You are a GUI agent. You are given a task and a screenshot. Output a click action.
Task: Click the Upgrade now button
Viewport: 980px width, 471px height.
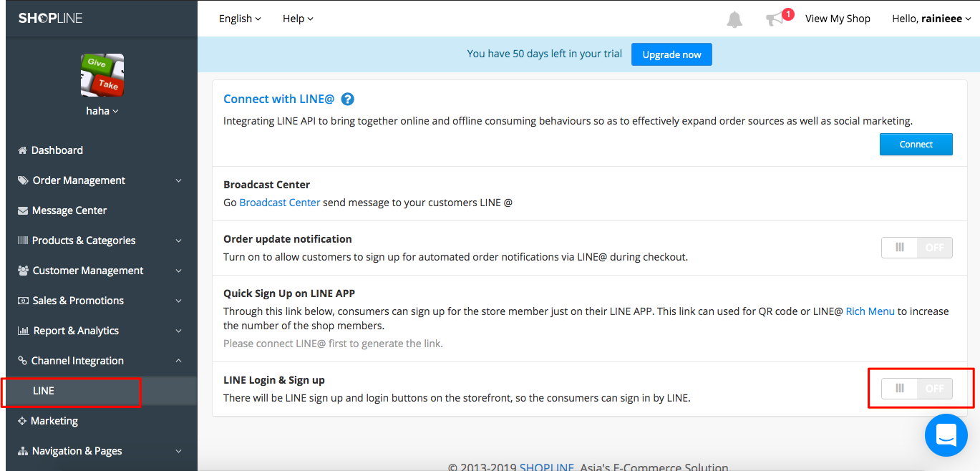(671, 54)
